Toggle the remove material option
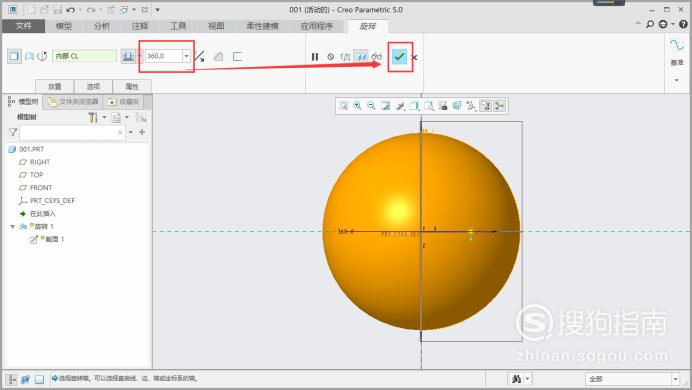The height and width of the screenshot is (390, 692). [x=218, y=56]
